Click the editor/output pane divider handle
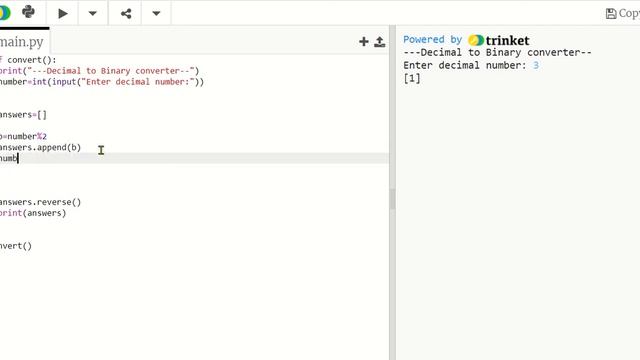The image size is (640, 360). (392, 199)
